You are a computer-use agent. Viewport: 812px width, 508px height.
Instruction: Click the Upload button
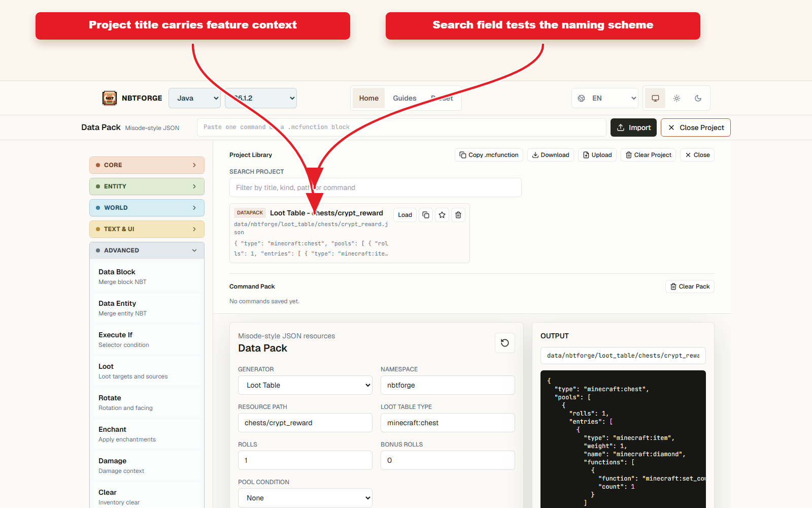(597, 155)
